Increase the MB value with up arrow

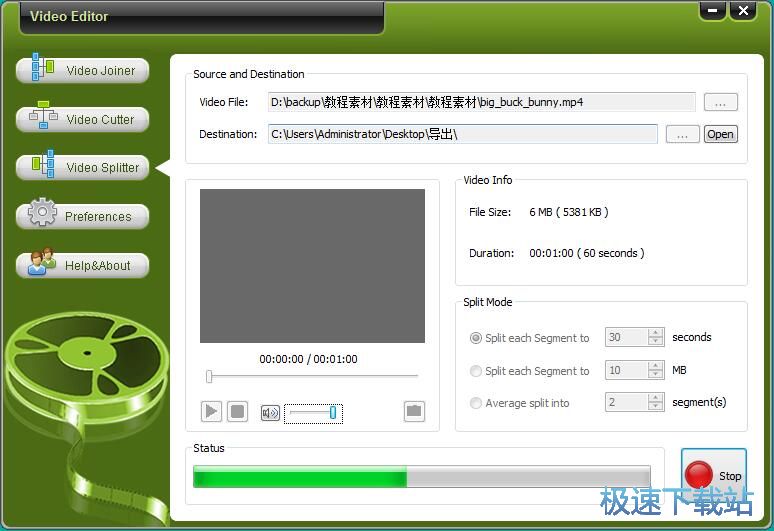(x=656, y=366)
